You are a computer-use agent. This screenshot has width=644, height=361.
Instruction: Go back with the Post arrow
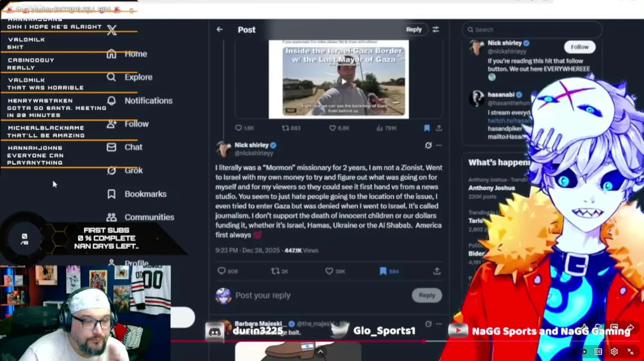pyautogui.click(x=220, y=30)
